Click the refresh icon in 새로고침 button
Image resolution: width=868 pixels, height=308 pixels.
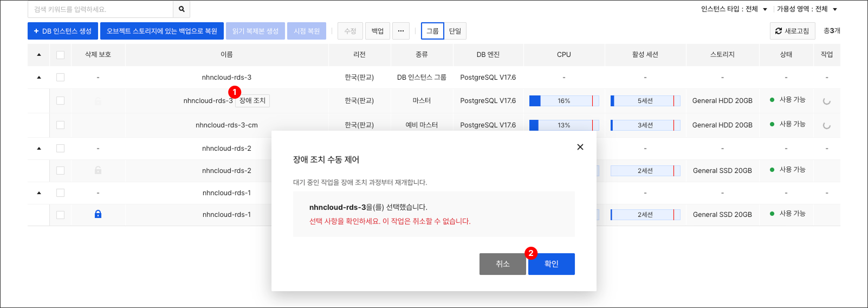[779, 31]
